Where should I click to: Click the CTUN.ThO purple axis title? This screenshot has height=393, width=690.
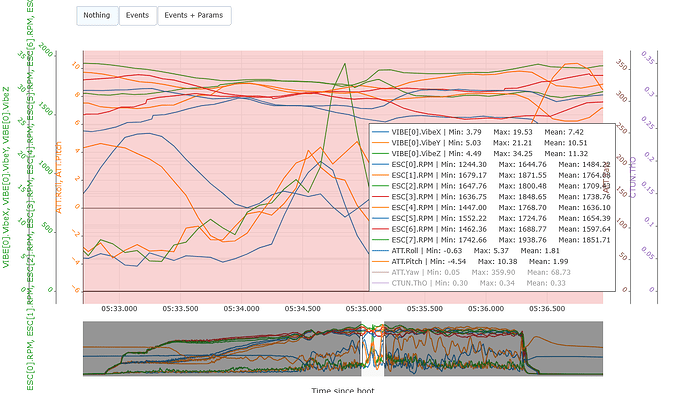click(633, 177)
